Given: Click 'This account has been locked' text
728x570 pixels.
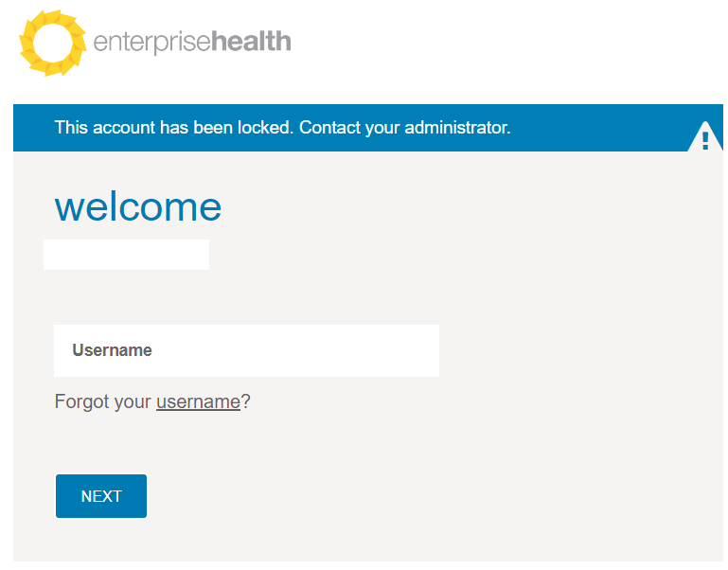Looking at the screenshot, I should [x=172, y=127].
